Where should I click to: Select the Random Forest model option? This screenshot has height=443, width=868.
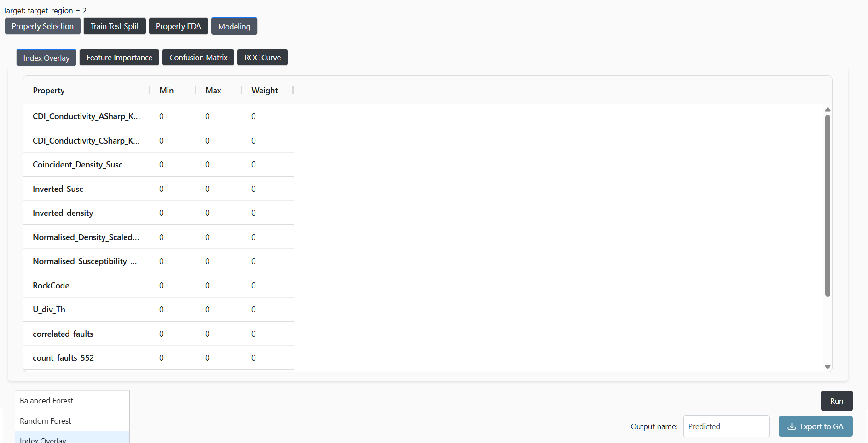(x=46, y=421)
